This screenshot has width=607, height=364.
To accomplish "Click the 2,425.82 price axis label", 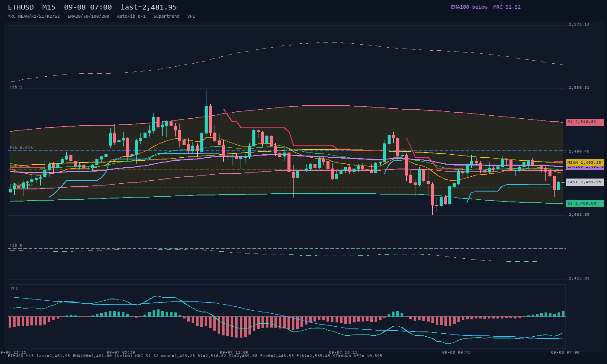I will [x=579, y=278].
